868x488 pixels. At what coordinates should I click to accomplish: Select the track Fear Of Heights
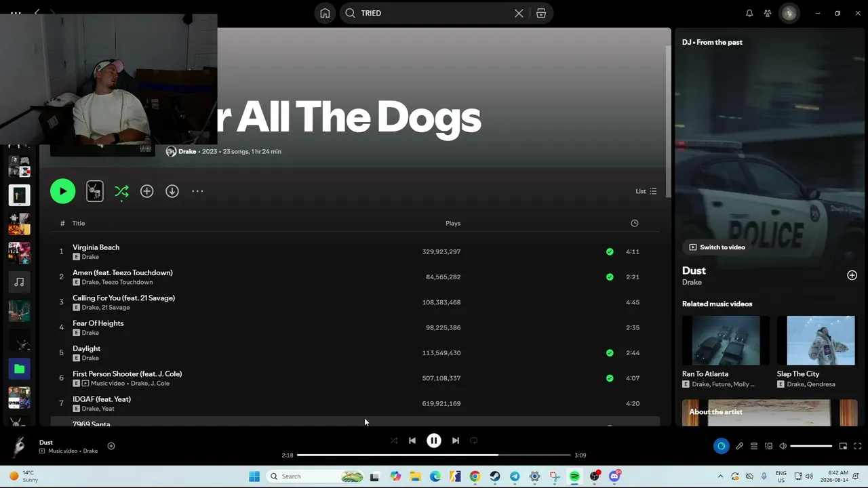[x=98, y=323]
